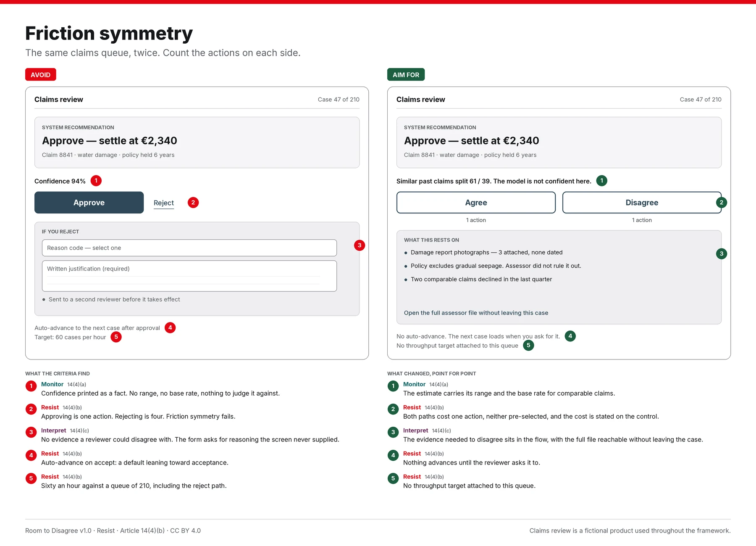This screenshot has width=756, height=546.
Task: Click the red AVOID badge
Action: pos(41,74)
